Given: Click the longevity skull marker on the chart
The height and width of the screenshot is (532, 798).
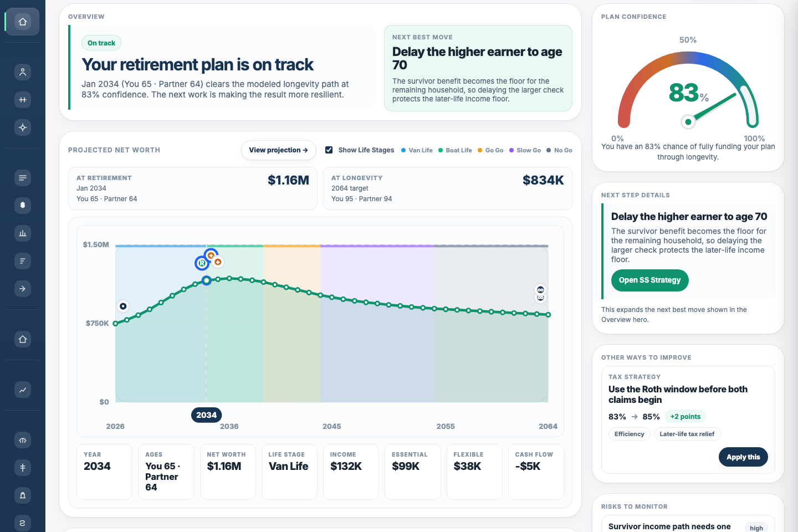Looking at the screenshot, I should coord(540,289).
